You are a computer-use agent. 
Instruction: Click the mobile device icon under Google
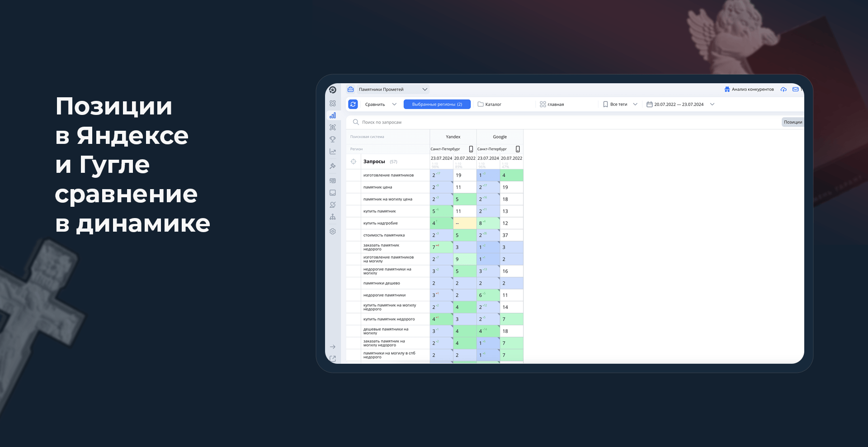518,149
